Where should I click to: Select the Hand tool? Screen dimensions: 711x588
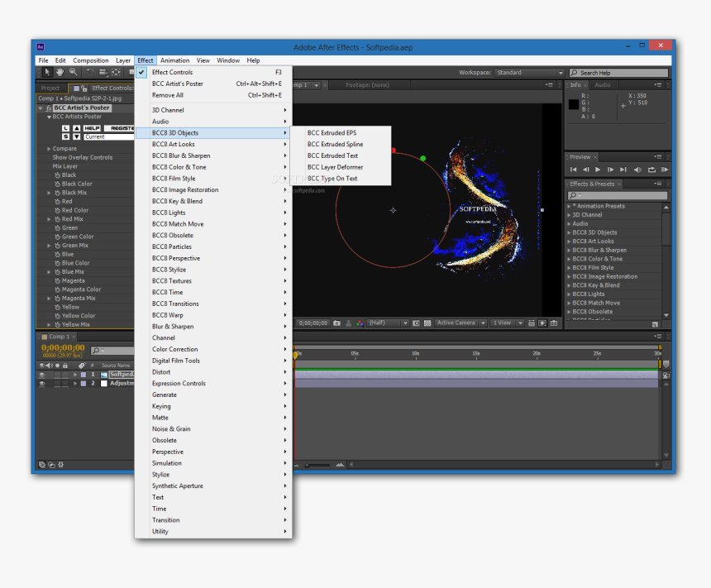(x=60, y=72)
